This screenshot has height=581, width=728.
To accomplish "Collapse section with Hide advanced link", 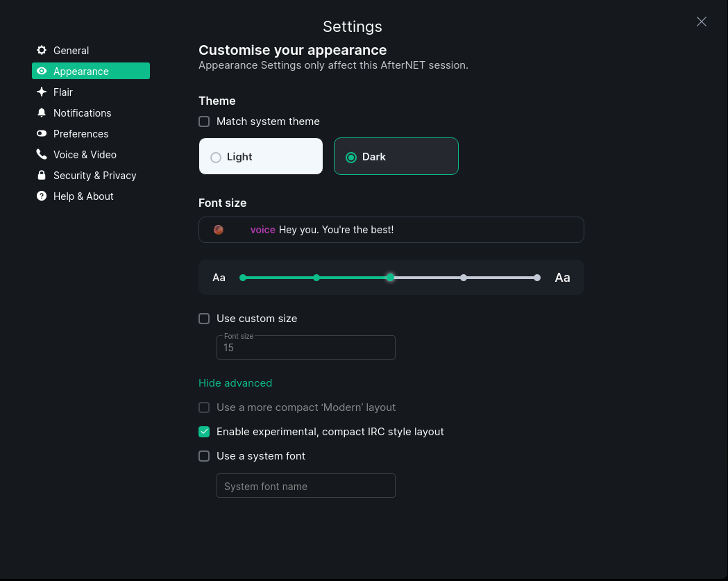I will click(x=235, y=383).
